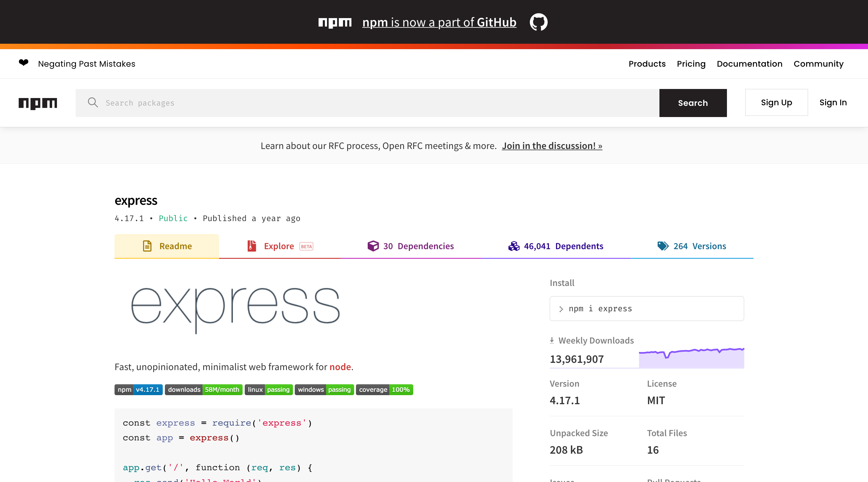The image size is (868, 482).
Task: Click the Versions tags icon
Action: coord(663,246)
